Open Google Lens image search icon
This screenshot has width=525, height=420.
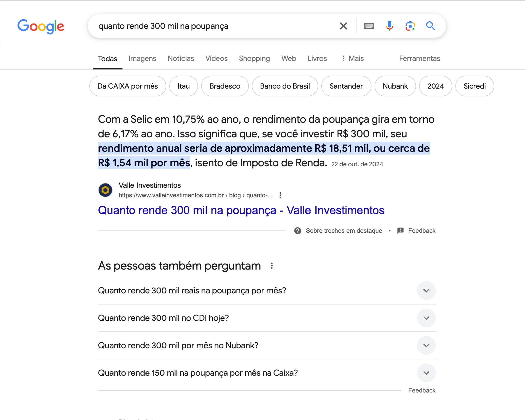click(410, 26)
